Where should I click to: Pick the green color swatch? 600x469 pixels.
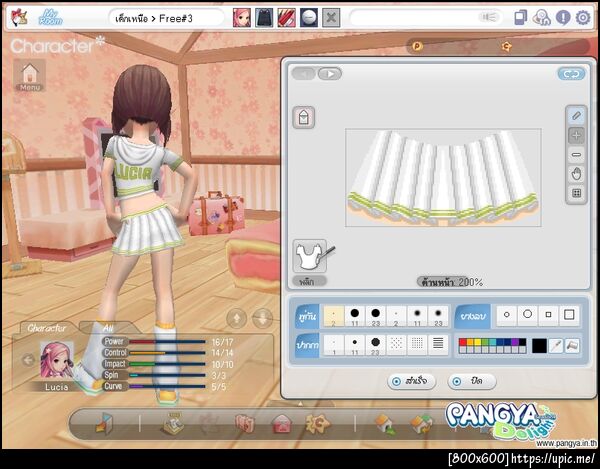click(x=485, y=342)
